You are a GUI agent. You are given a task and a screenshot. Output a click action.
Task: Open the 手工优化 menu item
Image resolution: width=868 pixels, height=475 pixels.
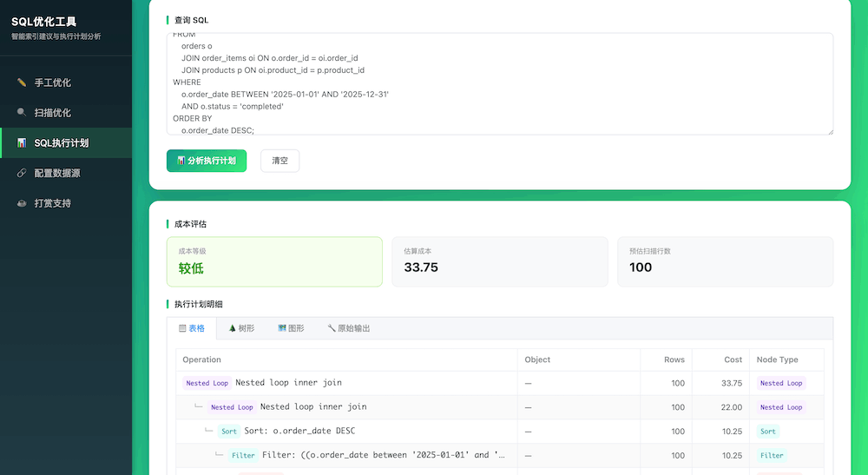point(67,82)
